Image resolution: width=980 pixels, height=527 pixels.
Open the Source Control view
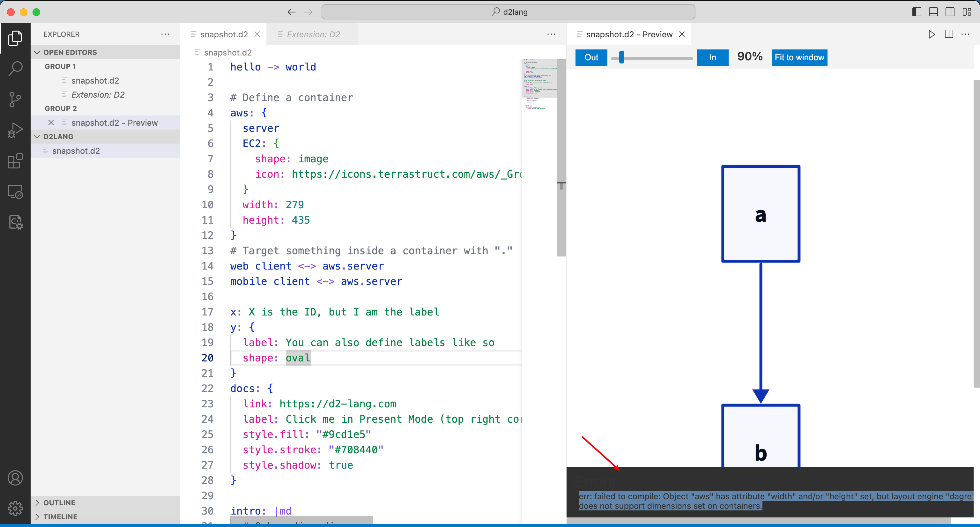pyautogui.click(x=15, y=100)
